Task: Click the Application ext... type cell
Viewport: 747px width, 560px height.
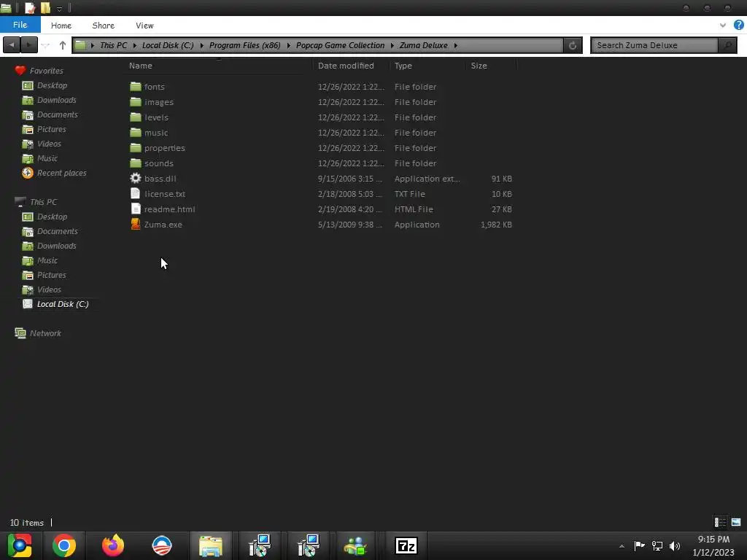Action: coord(427,179)
